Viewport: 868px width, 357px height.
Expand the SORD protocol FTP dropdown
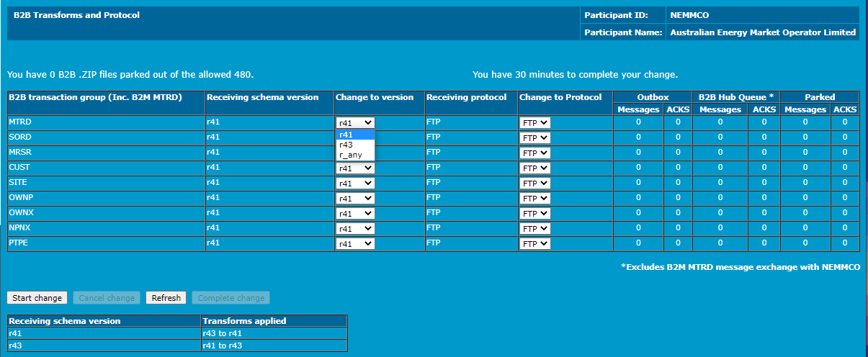point(535,138)
